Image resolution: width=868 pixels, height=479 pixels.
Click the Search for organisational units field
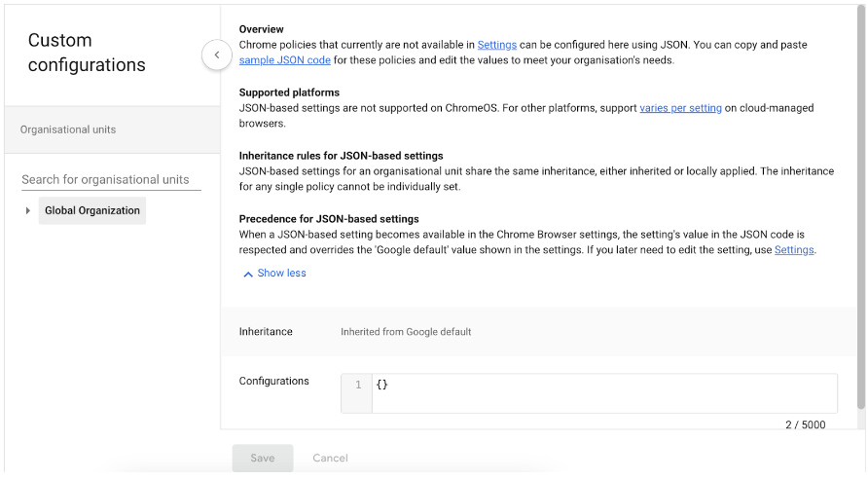(x=111, y=179)
